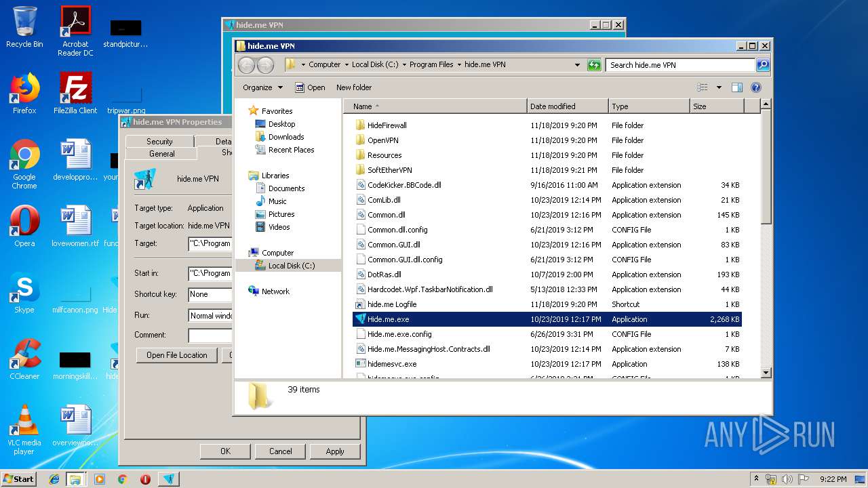The width and height of the screenshot is (868, 488).
Task: Sort by Type column header
Action: [x=649, y=106]
